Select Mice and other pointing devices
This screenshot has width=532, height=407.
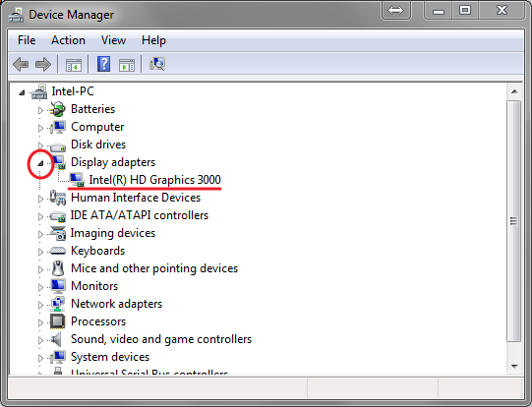(x=154, y=268)
